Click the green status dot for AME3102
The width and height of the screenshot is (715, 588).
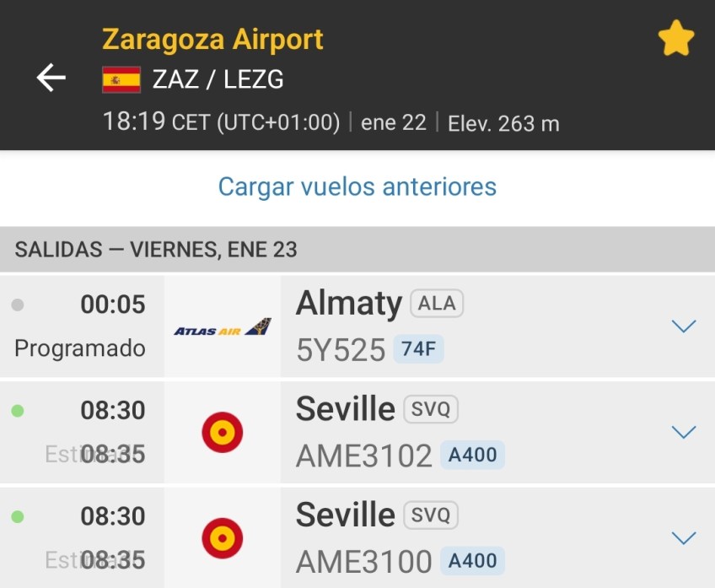point(18,412)
